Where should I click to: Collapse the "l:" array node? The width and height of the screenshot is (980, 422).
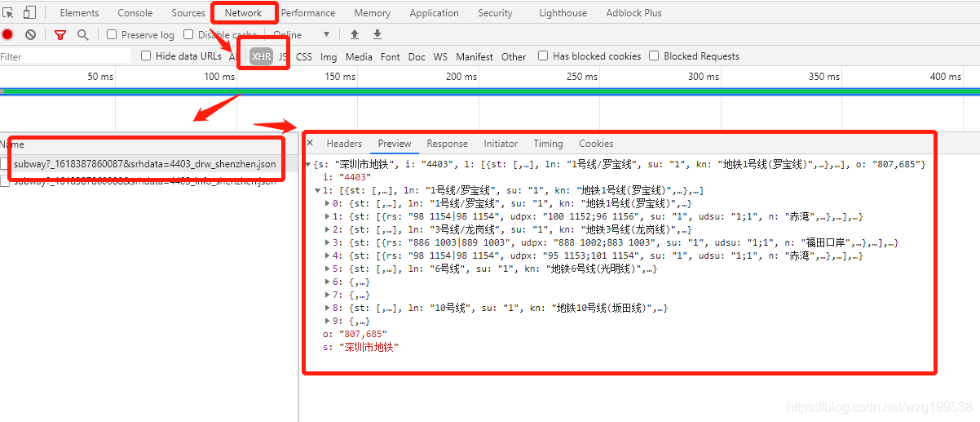pyautogui.click(x=317, y=190)
